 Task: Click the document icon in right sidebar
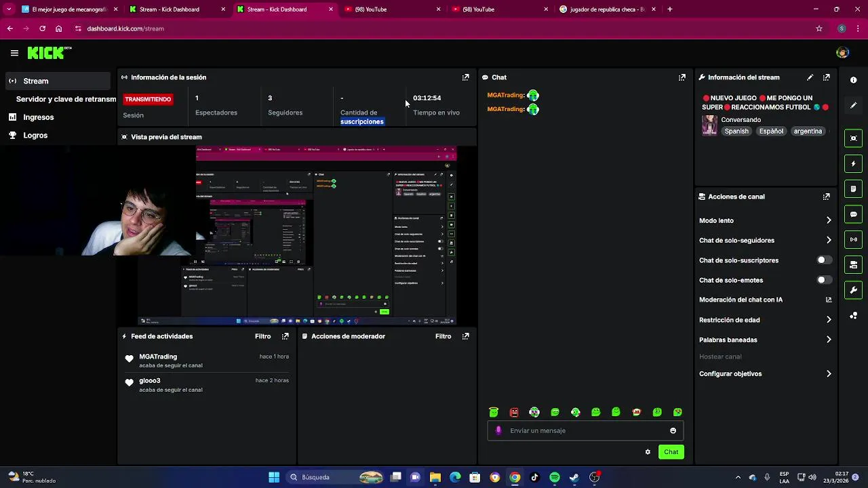click(x=853, y=188)
